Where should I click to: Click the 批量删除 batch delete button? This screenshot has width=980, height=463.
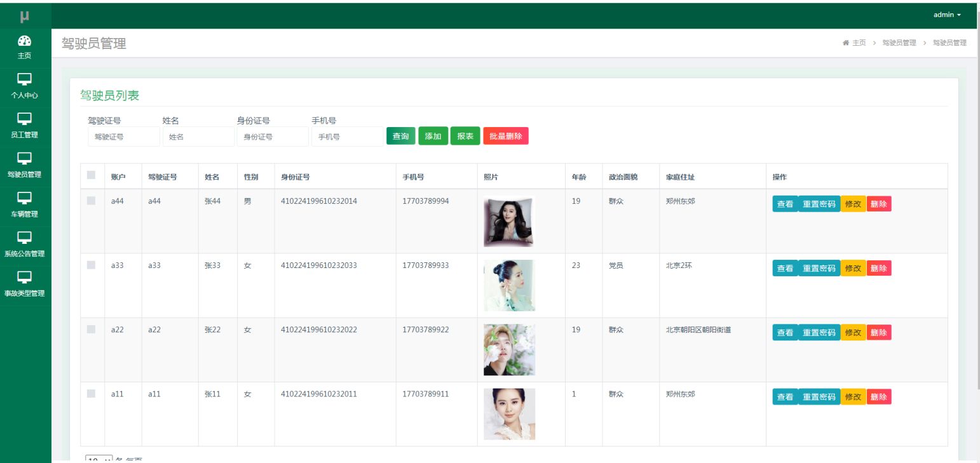coord(506,136)
